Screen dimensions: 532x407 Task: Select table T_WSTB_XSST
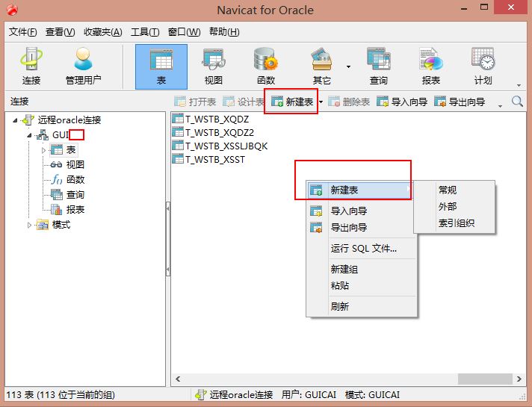(214, 159)
